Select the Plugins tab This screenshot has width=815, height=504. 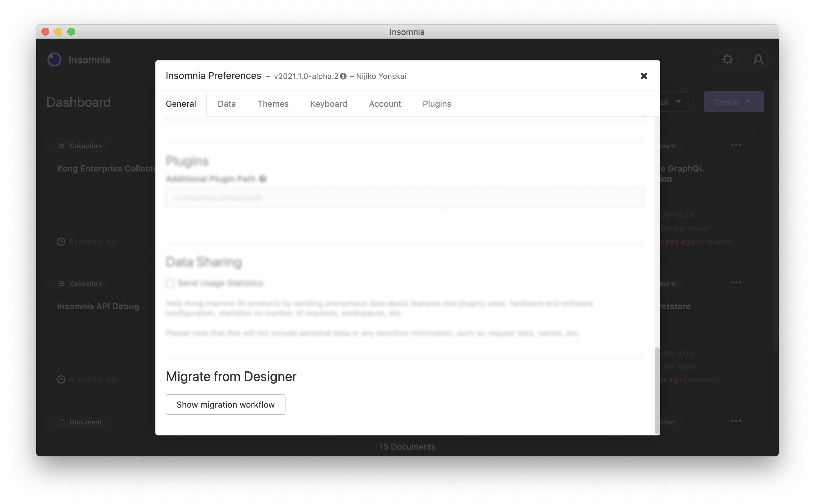tap(437, 104)
